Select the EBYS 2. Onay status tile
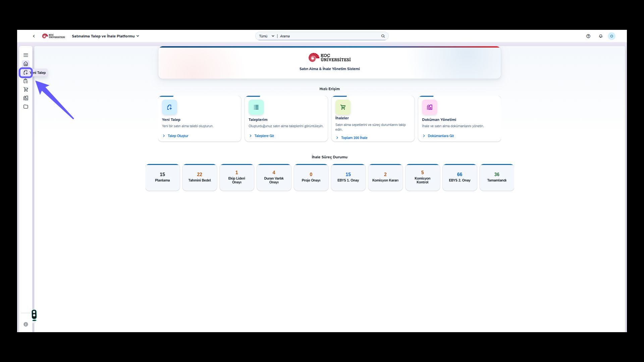The image size is (644, 362). click(x=460, y=177)
